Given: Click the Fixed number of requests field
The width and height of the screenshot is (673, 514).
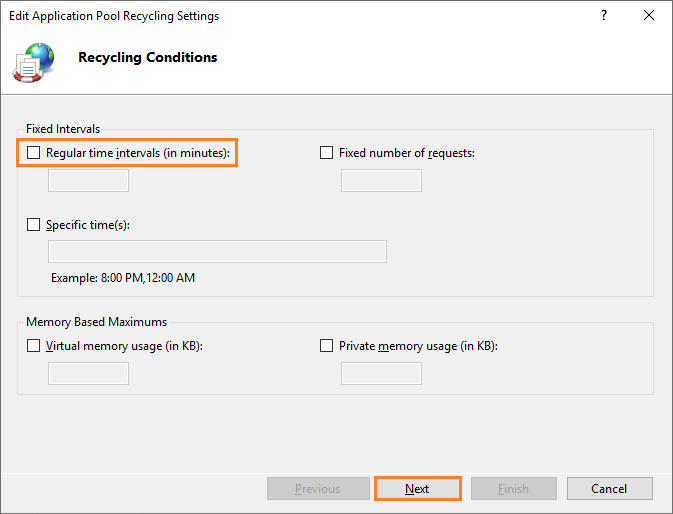Looking at the screenshot, I should pos(381,180).
